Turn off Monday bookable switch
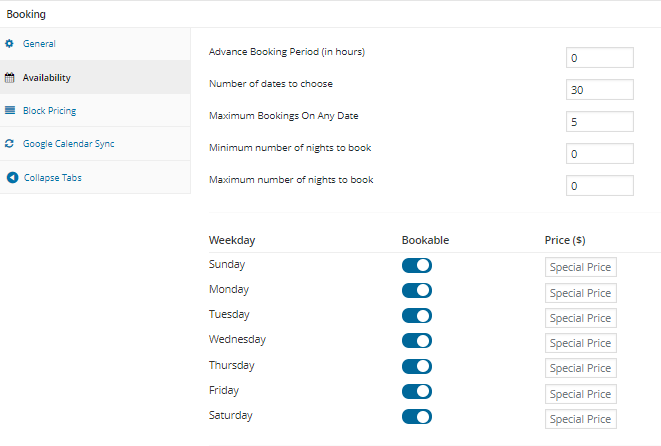The height and width of the screenshot is (446, 661). (416, 290)
